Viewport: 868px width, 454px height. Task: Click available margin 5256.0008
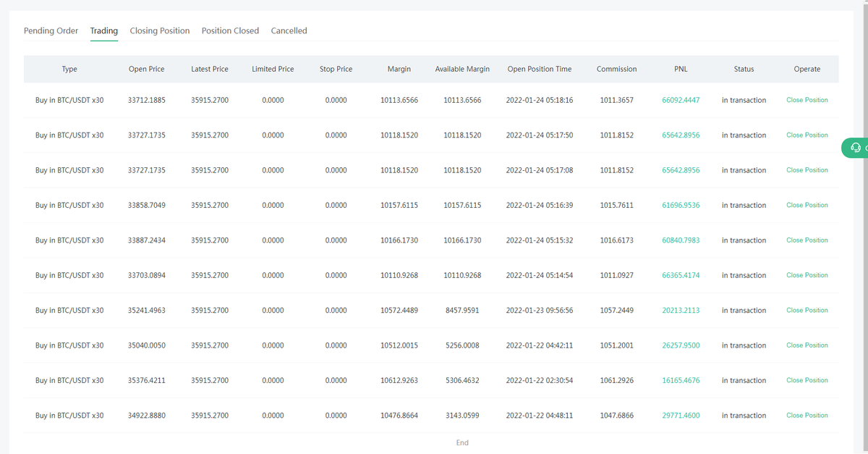[462, 345]
